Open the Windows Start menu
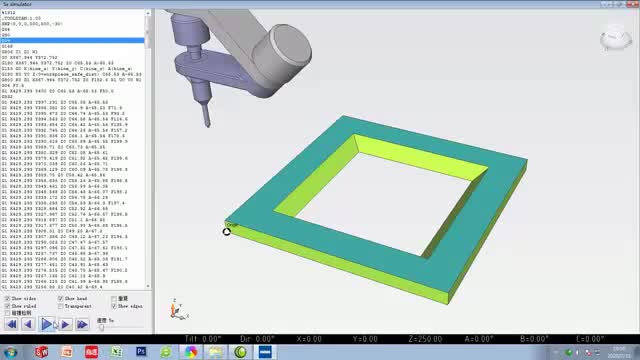Screen dimensions: 640x360 coord(10,352)
